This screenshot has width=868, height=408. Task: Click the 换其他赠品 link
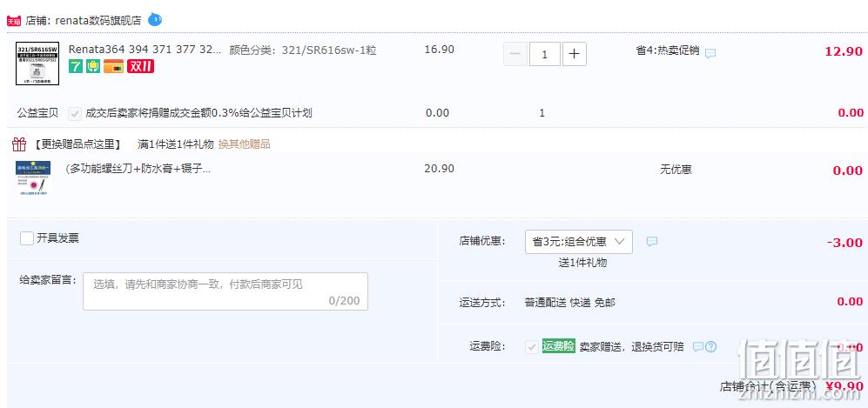244,144
